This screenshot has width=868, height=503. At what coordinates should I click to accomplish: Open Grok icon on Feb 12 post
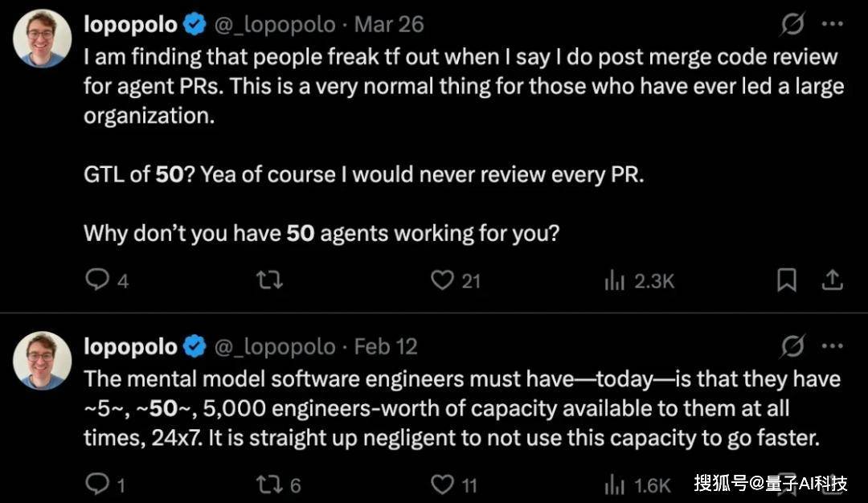[793, 346]
